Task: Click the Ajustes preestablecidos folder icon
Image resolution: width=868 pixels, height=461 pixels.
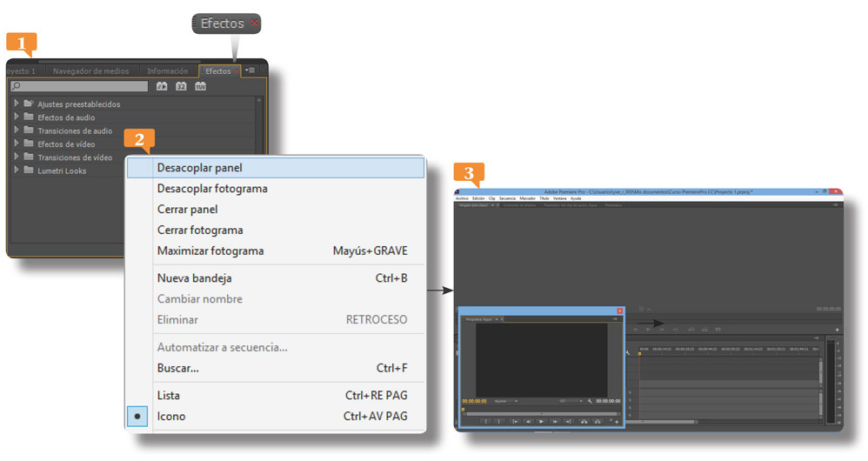Action: coord(29,104)
